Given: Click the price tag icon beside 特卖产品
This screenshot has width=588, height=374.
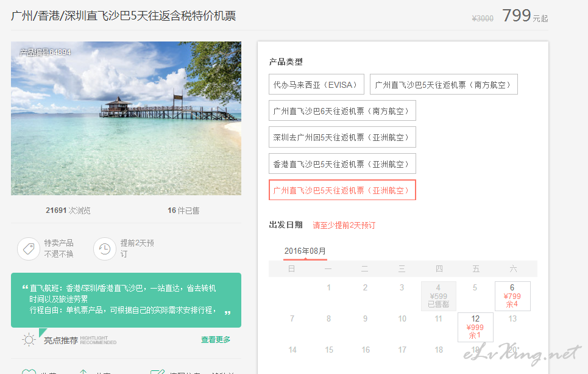Looking at the screenshot, I should [29, 248].
